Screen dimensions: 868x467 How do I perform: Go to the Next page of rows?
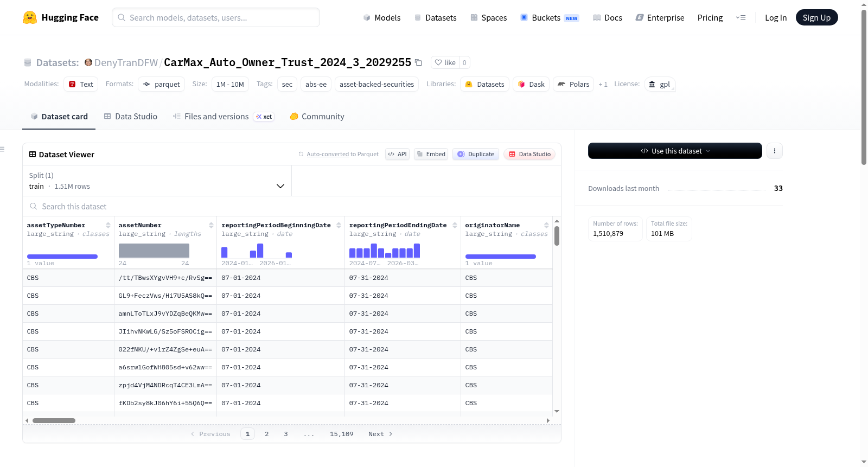pos(380,434)
